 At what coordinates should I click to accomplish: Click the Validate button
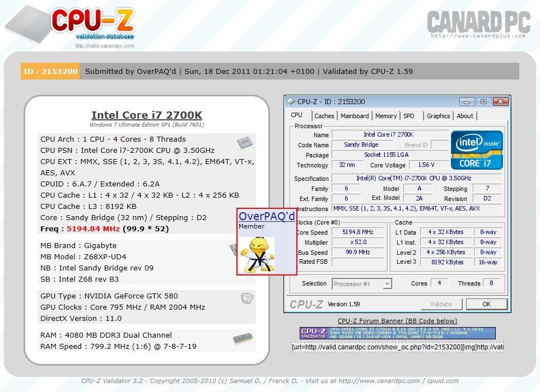(x=441, y=304)
